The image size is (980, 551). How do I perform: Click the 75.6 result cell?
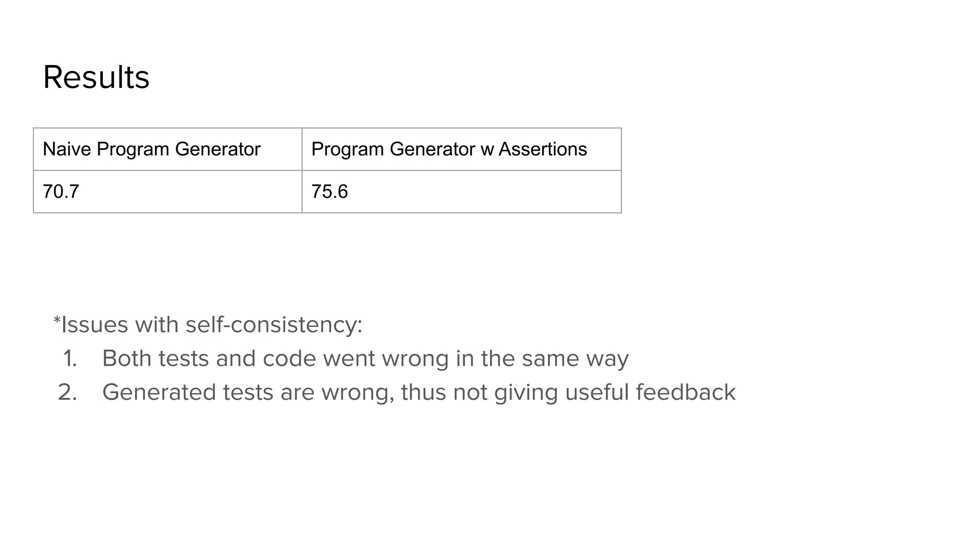click(462, 191)
